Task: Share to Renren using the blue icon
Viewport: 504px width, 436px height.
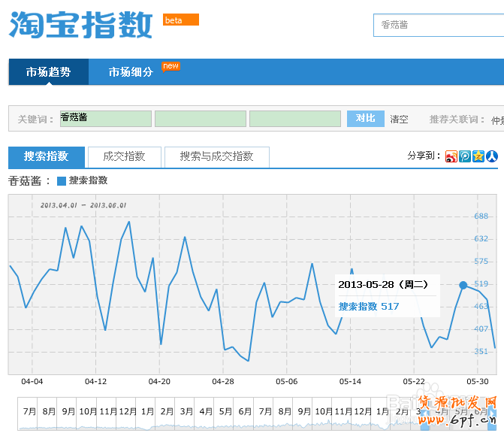Action: pos(491,156)
